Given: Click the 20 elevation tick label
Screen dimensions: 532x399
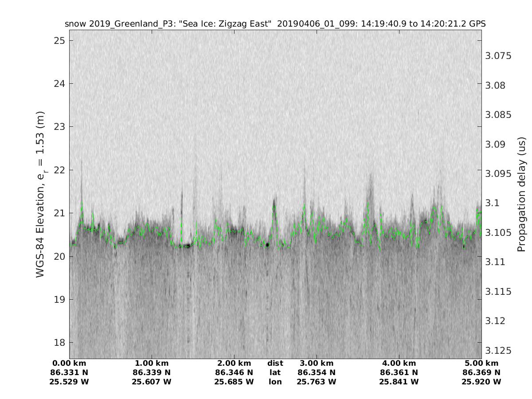Looking at the screenshot, I should click(59, 256).
